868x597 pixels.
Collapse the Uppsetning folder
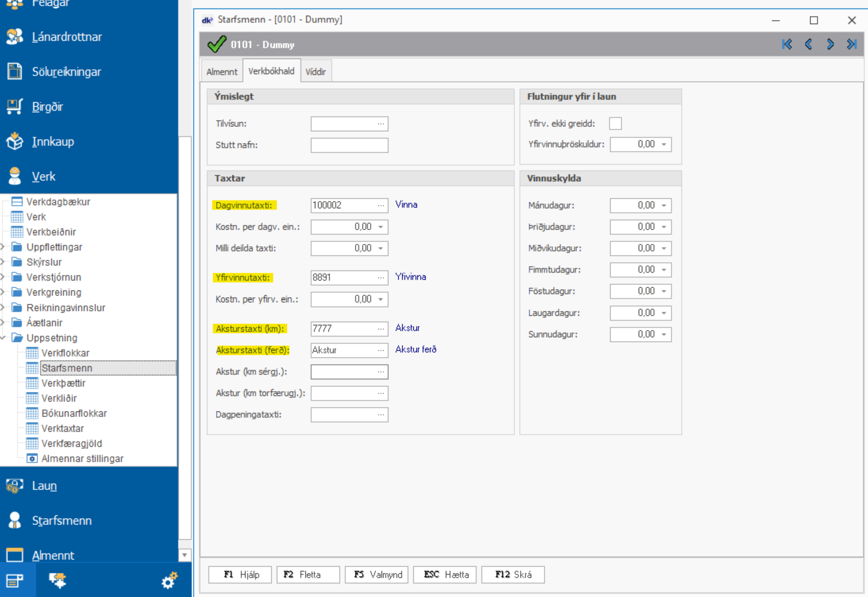click(2, 338)
